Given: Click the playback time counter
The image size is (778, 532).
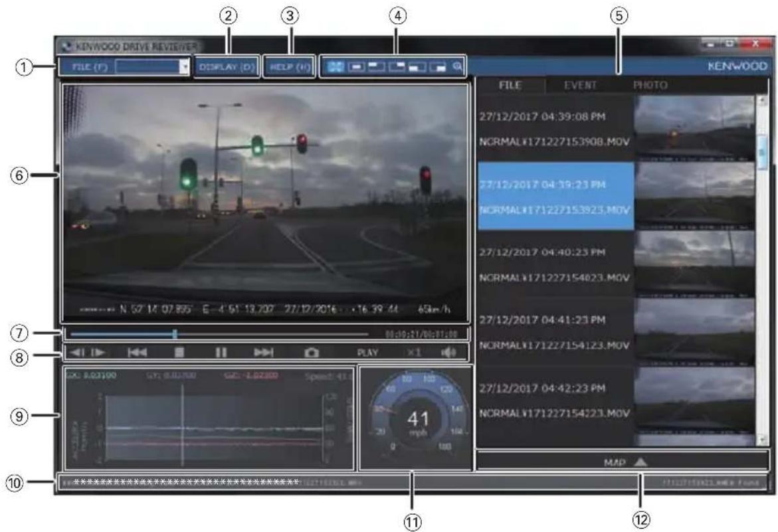Looking at the screenshot, I should (421, 334).
